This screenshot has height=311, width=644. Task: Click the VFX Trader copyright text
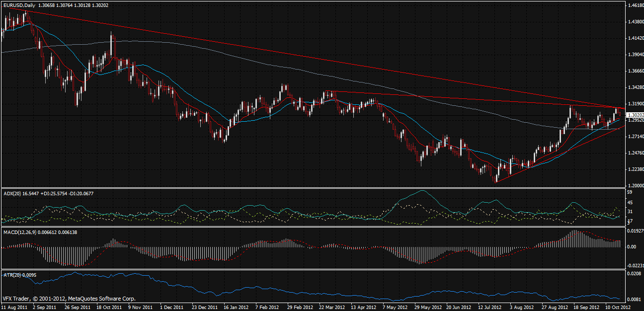(69, 299)
